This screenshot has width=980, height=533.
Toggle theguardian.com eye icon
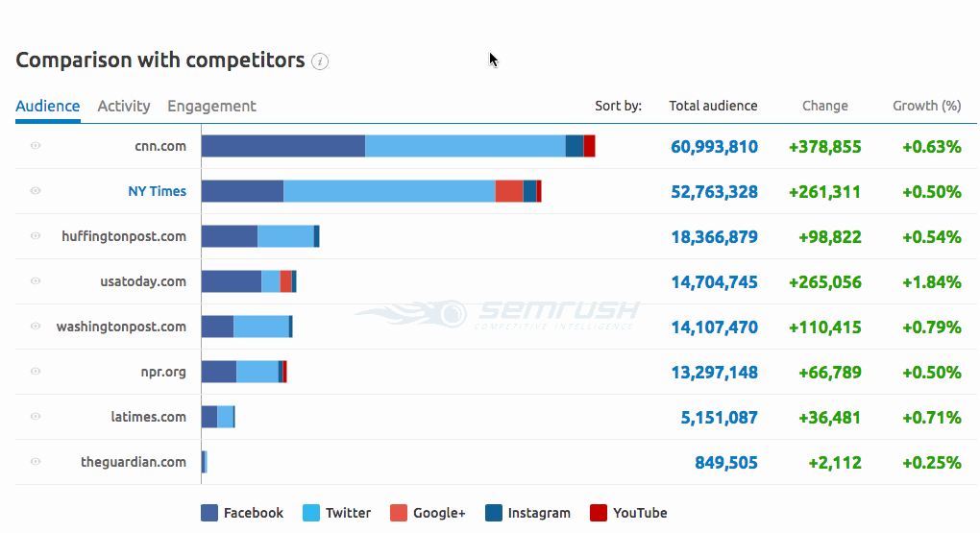coord(36,462)
